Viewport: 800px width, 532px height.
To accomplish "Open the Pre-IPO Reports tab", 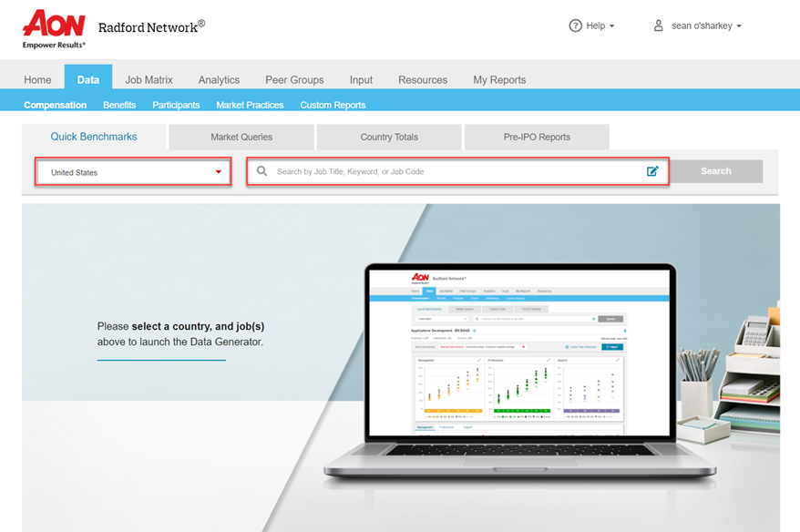I will [537, 138].
